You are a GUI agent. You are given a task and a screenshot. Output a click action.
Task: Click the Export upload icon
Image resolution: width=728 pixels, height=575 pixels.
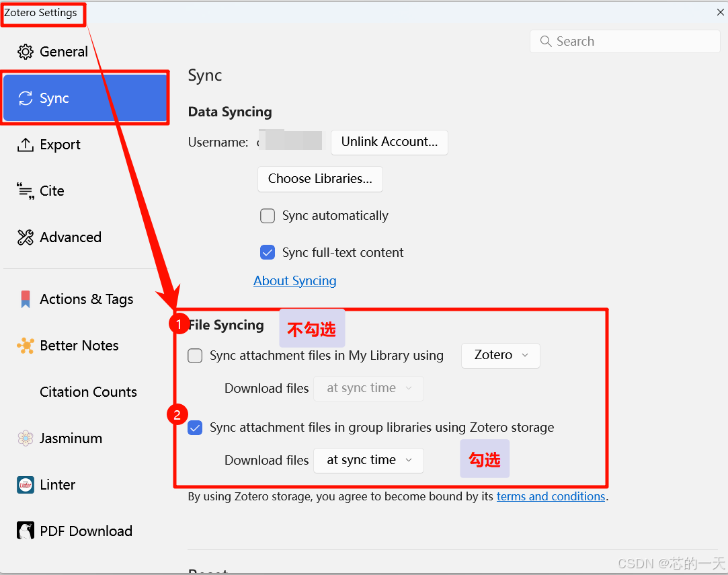[25, 145]
